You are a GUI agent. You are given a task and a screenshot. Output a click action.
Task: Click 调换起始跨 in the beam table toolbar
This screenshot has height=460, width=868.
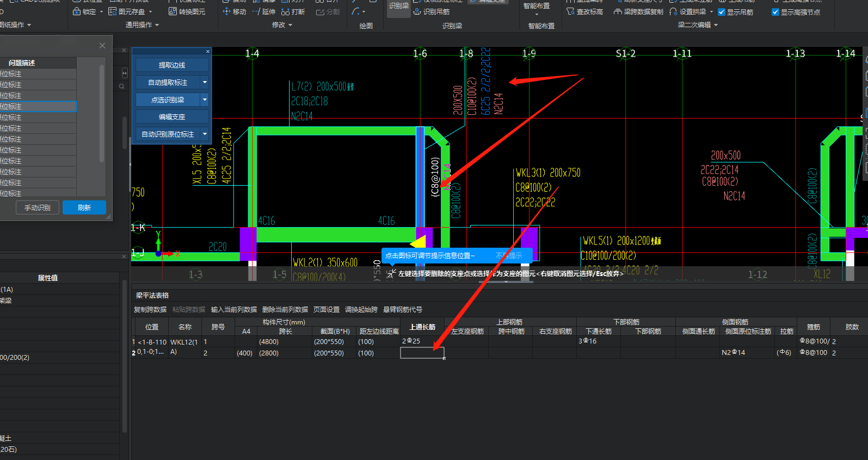coord(361,309)
